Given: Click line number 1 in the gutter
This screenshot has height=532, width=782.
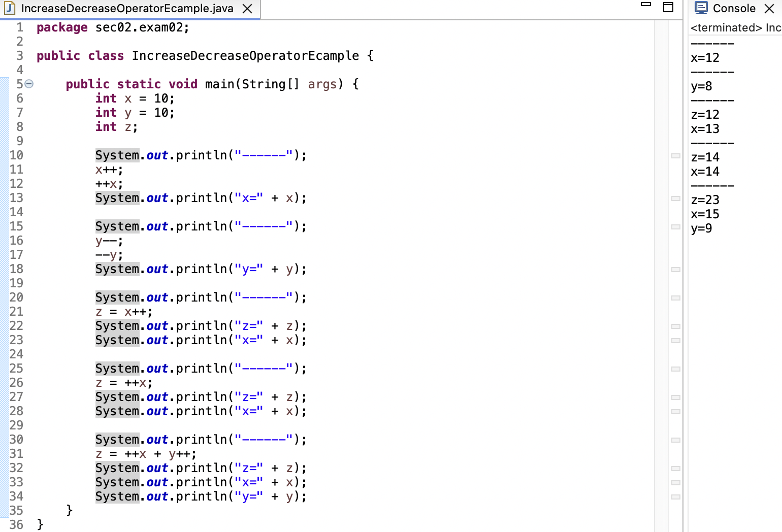Looking at the screenshot, I should (20, 27).
